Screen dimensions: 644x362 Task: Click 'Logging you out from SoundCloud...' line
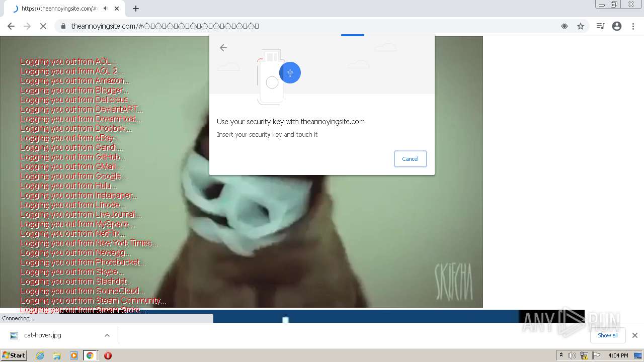click(x=83, y=291)
